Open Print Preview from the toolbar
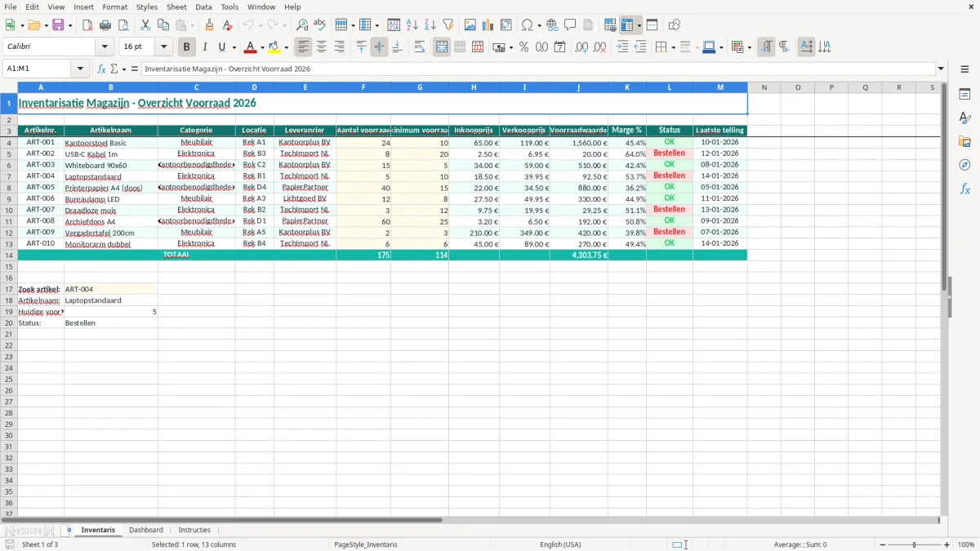Screen dimensions: 980x551 pos(122,25)
